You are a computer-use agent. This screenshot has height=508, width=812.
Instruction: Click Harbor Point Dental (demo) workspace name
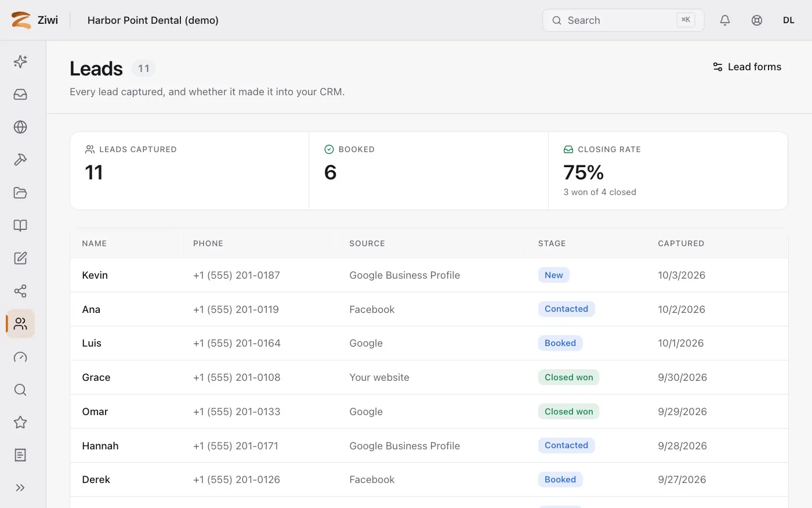153,20
